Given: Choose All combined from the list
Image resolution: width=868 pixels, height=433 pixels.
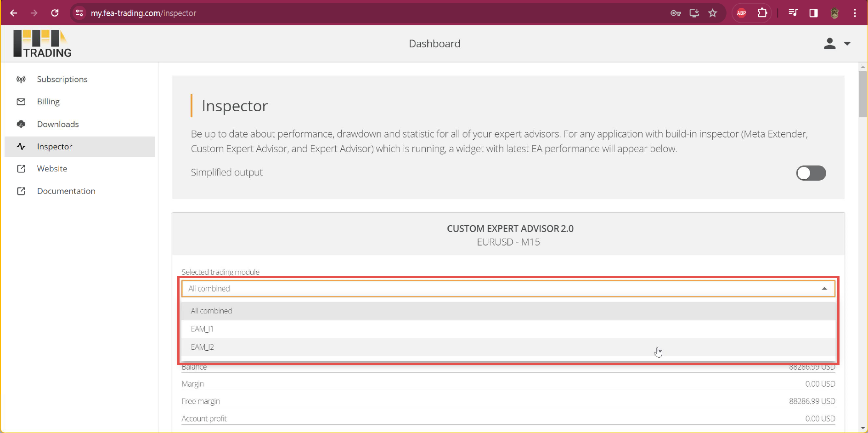Looking at the screenshot, I should coord(508,311).
